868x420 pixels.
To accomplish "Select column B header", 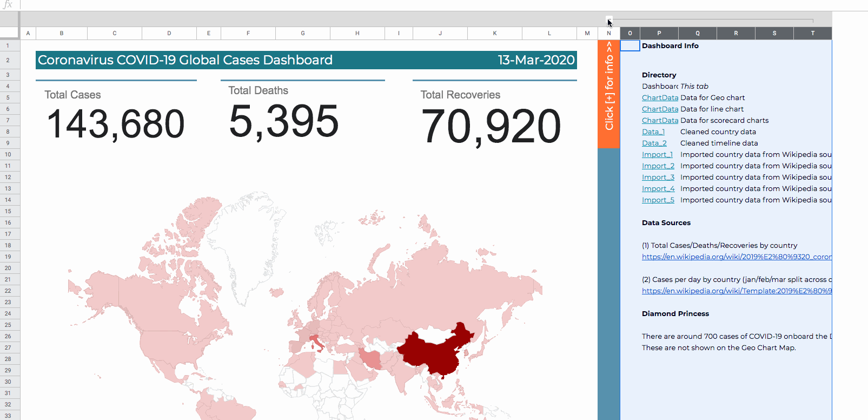I will (x=62, y=34).
